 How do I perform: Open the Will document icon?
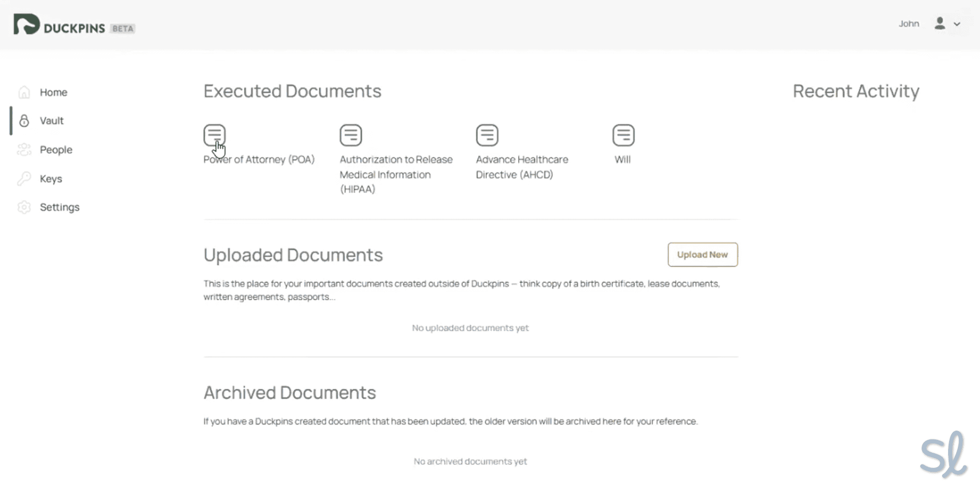(x=623, y=135)
